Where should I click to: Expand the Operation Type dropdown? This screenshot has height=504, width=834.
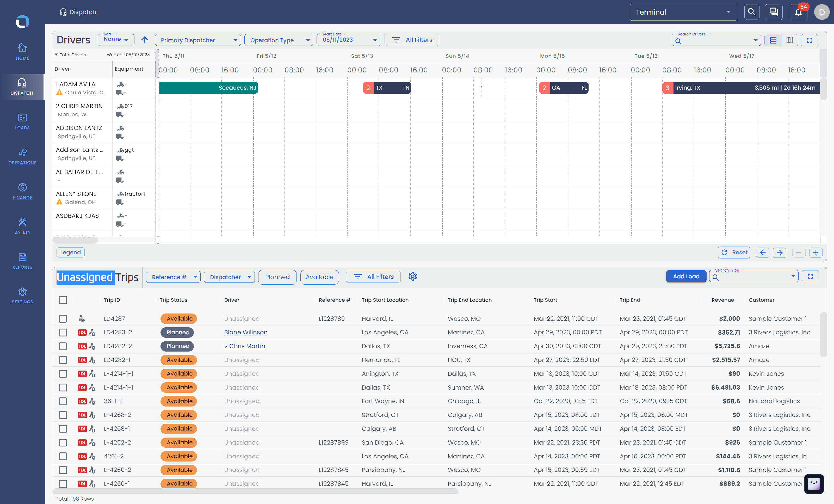(x=278, y=40)
